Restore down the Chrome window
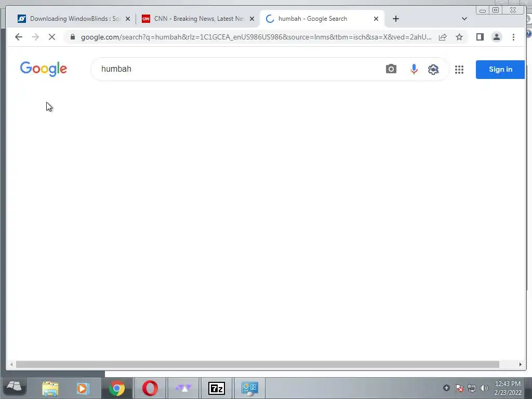 click(x=495, y=10)
